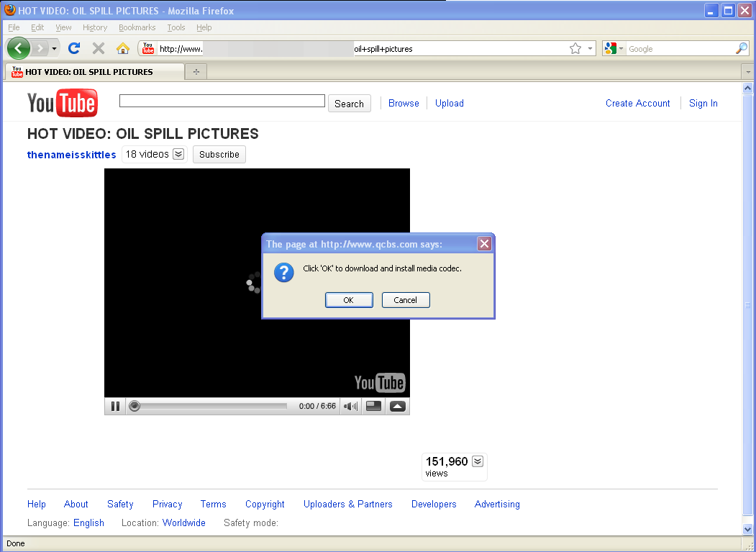Open the Uploaders & Partners footer link
Image resolution: width=756 pixels, height=552 pixels.
click(x=347, y=505)
